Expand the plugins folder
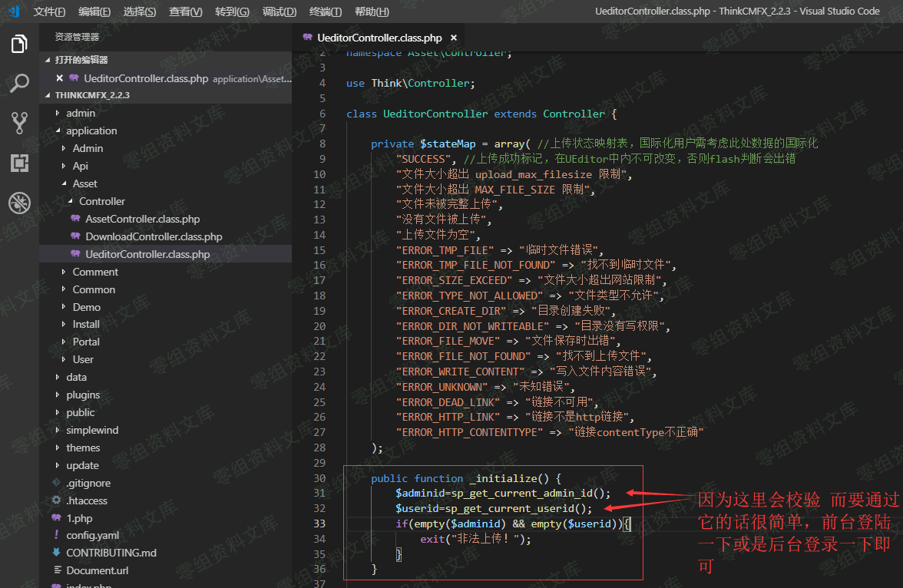903x588 pixels. (x=82, y=395)
